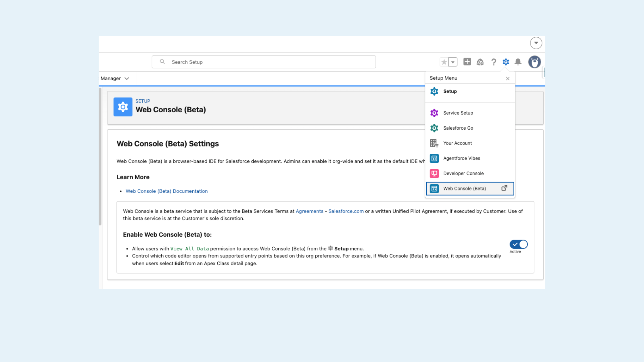Click the View All Data permission text
This screenshot has width=644, height=362.
[189, 249]
